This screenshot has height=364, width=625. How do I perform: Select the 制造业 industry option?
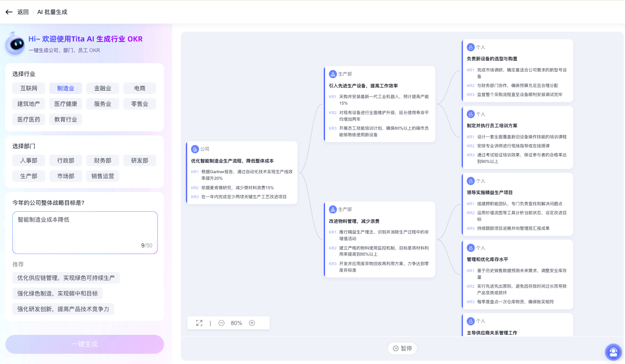(x=66, y=88)
